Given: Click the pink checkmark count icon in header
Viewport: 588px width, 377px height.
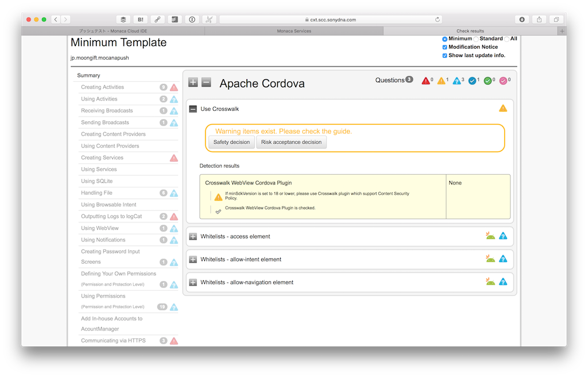Looking at the screenshot, I should [x=503, y=80].
